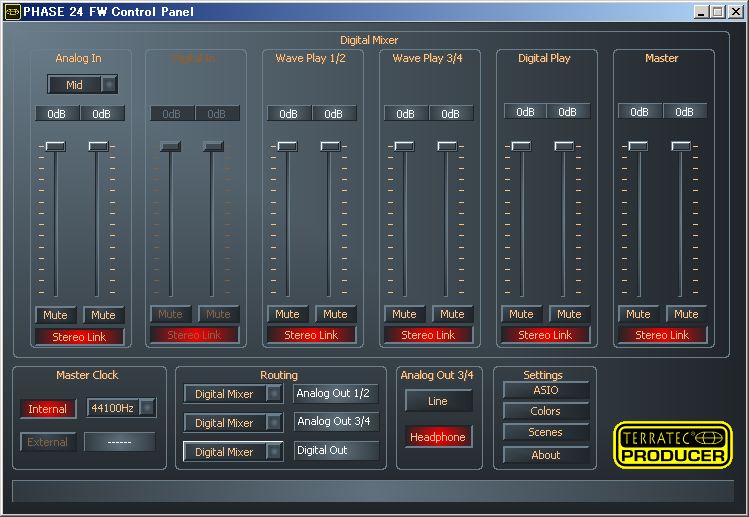Click the Digital Out routing label
Image resolution: width=749 pixels, height=517 pixels.
pos(336,450)
